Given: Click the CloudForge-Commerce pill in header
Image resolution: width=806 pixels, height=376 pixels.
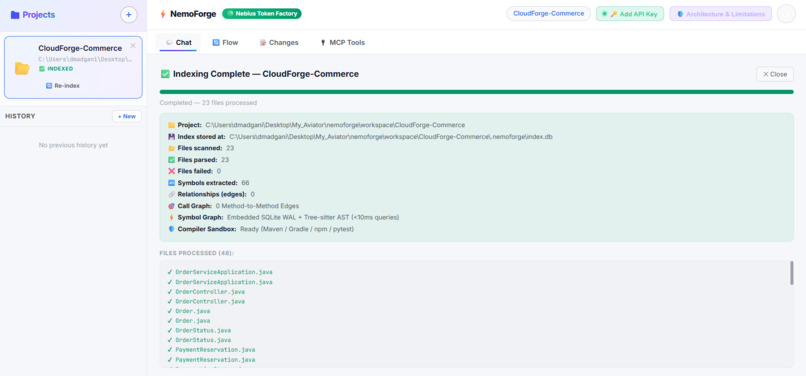Looking at the screenshot, I should point(548,14).
